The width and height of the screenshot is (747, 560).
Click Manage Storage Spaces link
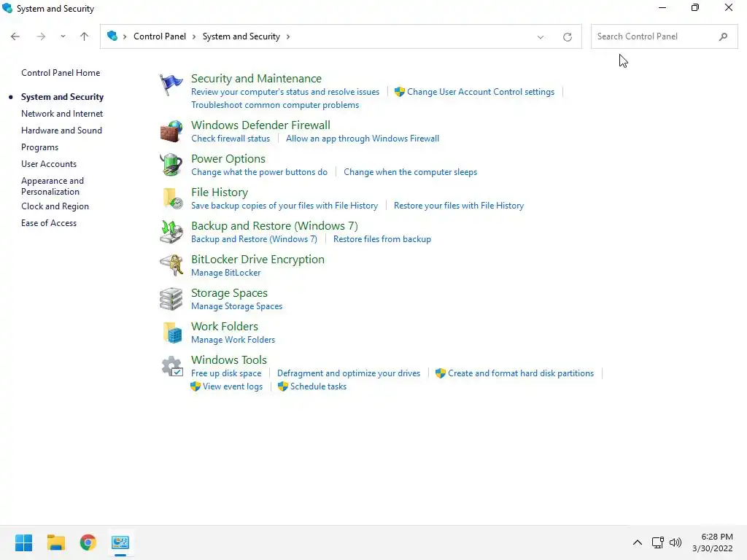[x=237, y=306]
